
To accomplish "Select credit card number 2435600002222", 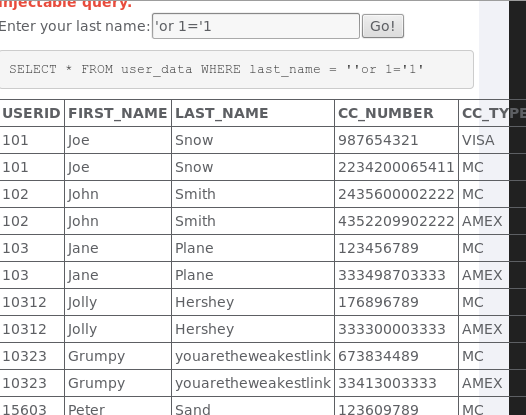I will 396,194.
